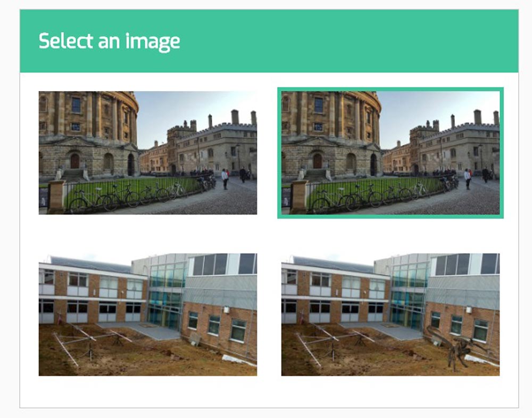
Task: Choose the courtyard photo without the creature
Action: click(x=147, y=315)
